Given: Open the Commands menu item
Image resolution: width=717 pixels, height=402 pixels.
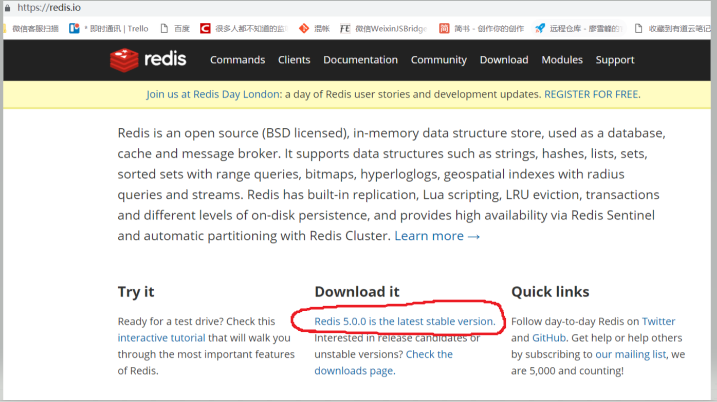Looking at the screenshot, I should tap(237, 60).
